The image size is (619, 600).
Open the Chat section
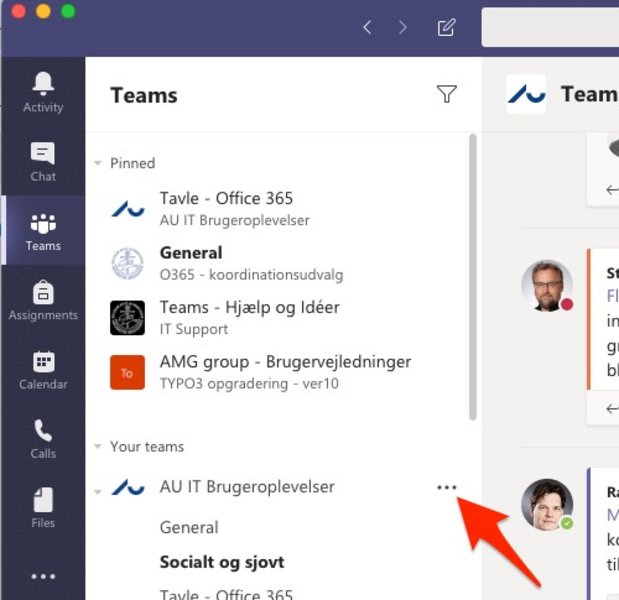43,161
